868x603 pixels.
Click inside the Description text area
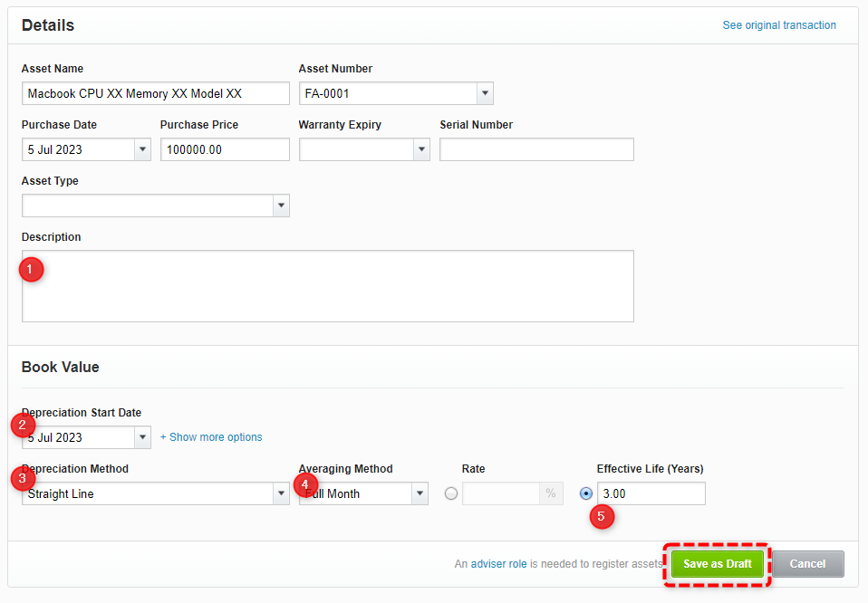pyautogui.click(x=328, y=286)
